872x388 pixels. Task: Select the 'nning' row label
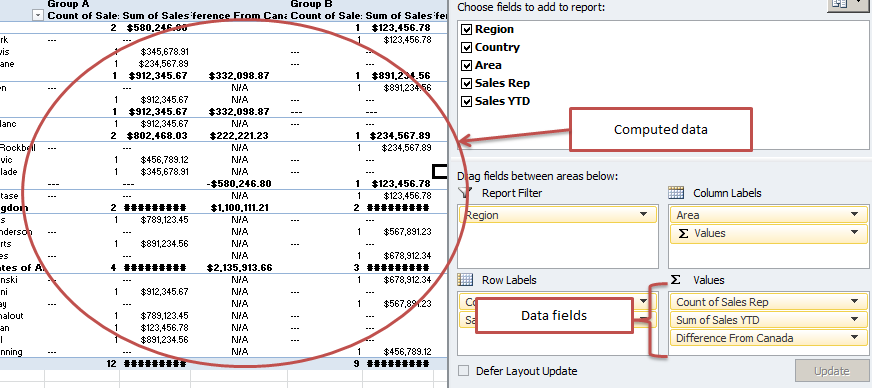[x=11, y=352]
